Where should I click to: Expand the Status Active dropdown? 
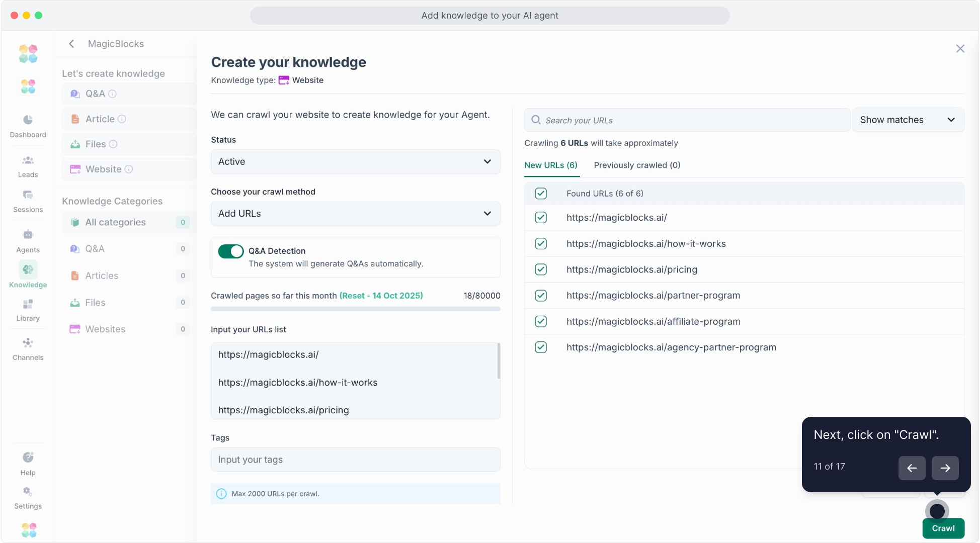tap(355, 162)
